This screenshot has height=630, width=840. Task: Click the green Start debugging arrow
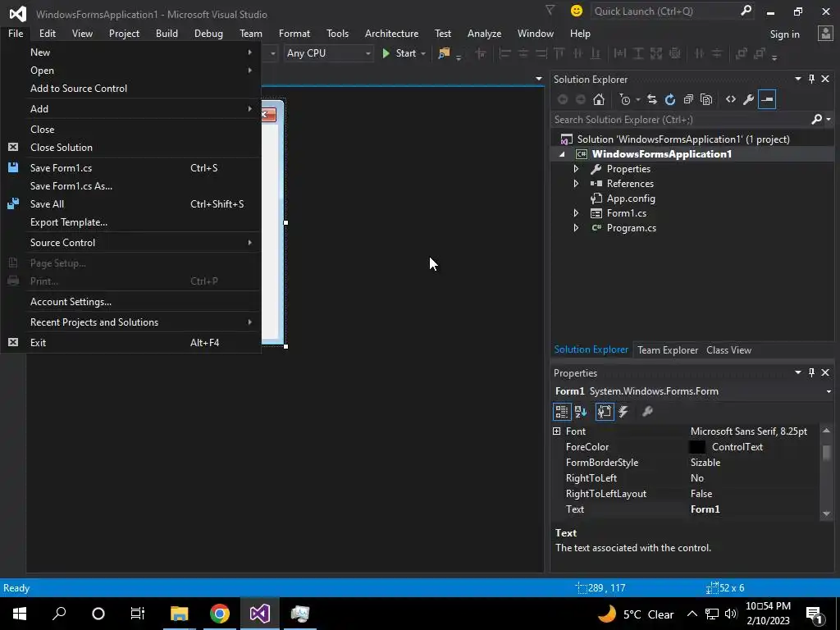[386, 53]
